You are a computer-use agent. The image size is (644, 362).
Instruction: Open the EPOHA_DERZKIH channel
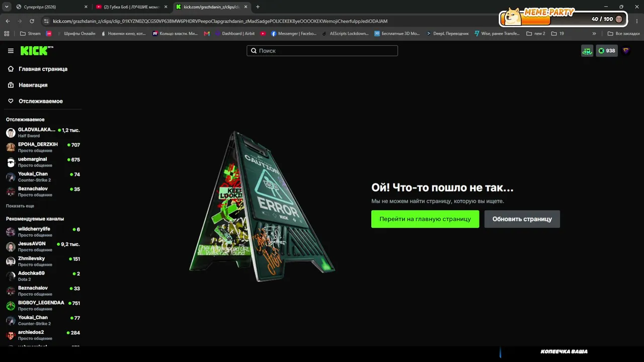click(x=43, y=147)
